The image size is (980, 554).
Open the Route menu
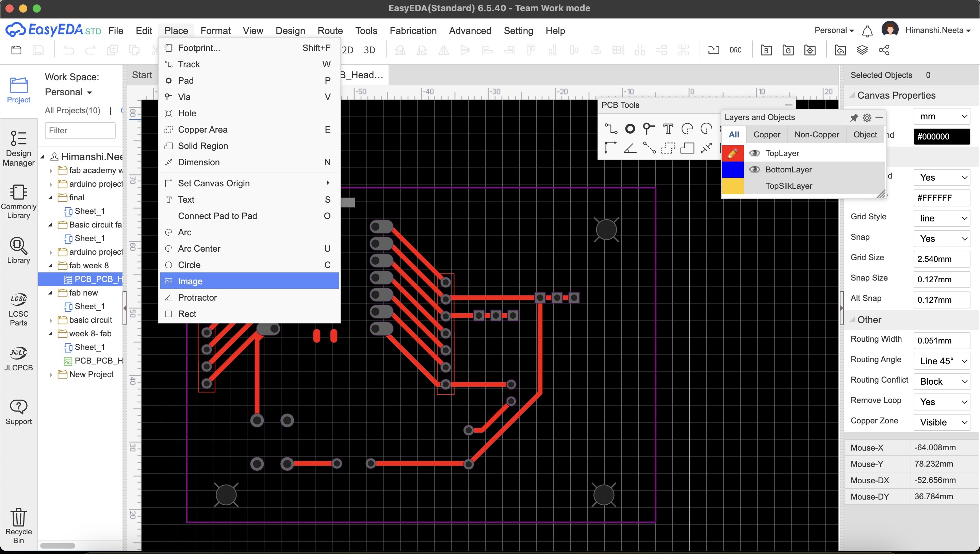[330, 31]
